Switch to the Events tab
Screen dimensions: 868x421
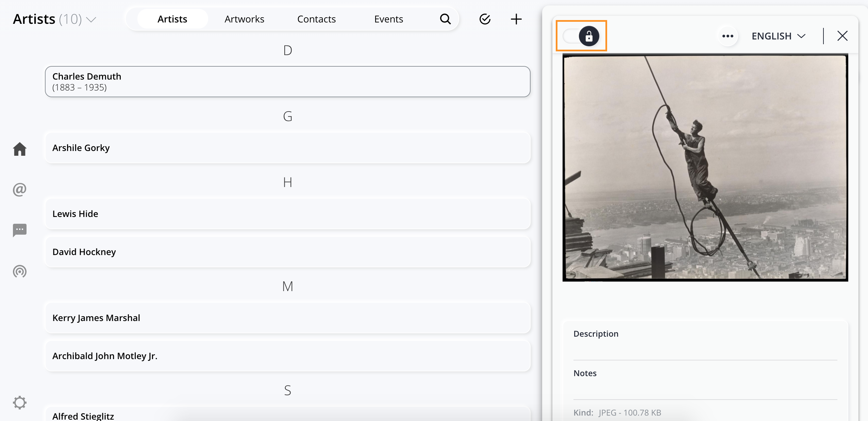point(388,19)
